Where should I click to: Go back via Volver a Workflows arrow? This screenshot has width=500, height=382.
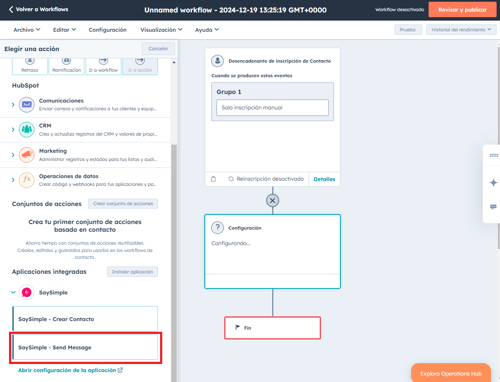tap(11, 9)
